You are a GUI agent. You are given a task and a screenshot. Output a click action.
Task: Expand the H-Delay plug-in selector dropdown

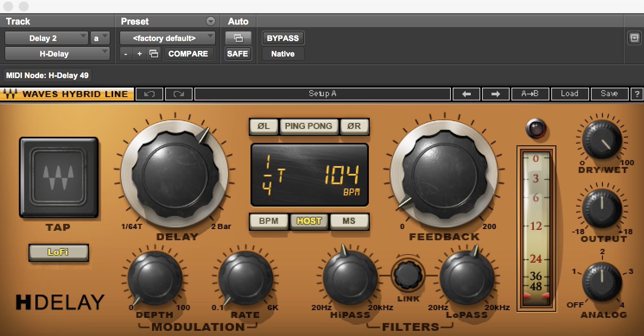[x=57, y=54]
